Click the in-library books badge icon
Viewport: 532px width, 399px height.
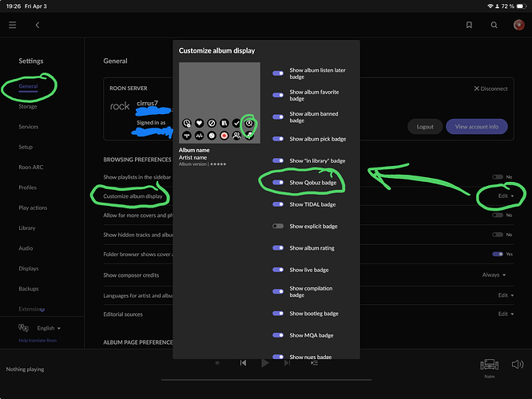(224, 123)
